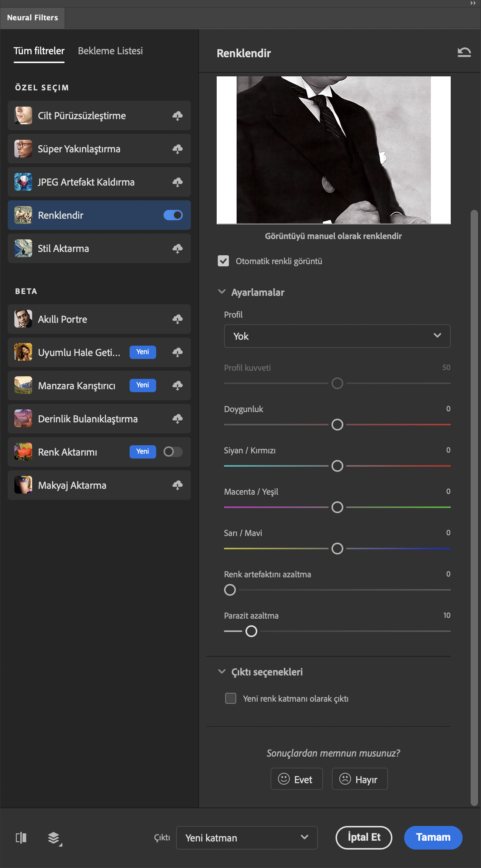
Task: Open the Profil dropdown showing Yok
Action: (337, 336)
